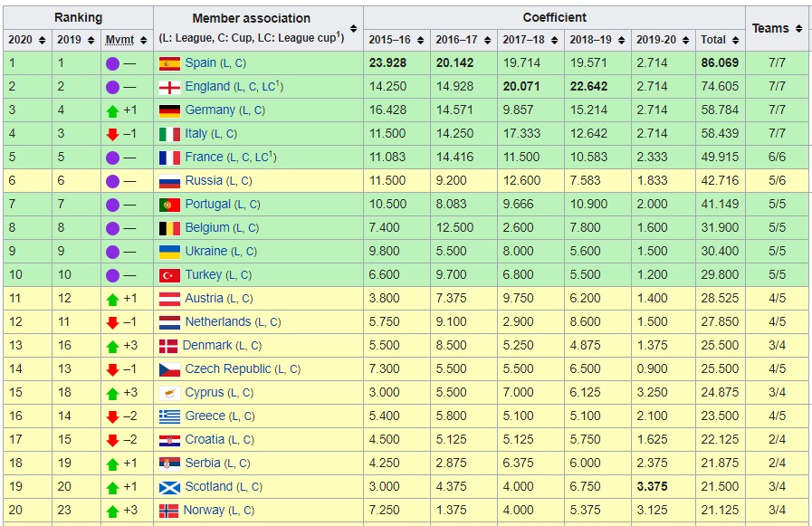Viewport: 812px width, 526px height.
Task: Open the Norway association link
Action: point(204,510)
